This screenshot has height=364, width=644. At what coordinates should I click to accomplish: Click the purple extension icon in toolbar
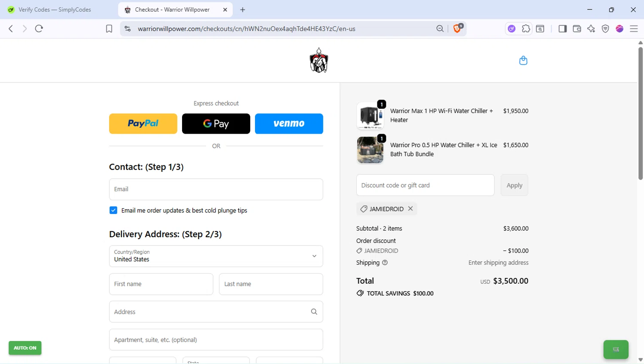point(511,29)
